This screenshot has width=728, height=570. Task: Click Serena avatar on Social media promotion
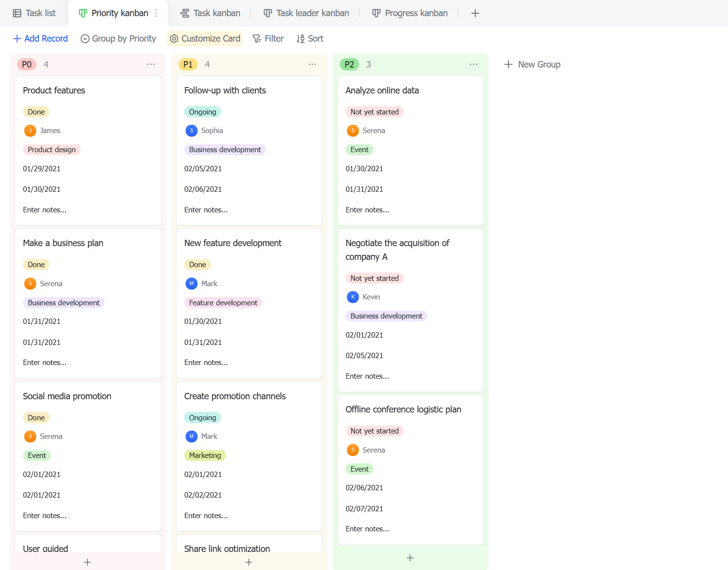(30, 436)
